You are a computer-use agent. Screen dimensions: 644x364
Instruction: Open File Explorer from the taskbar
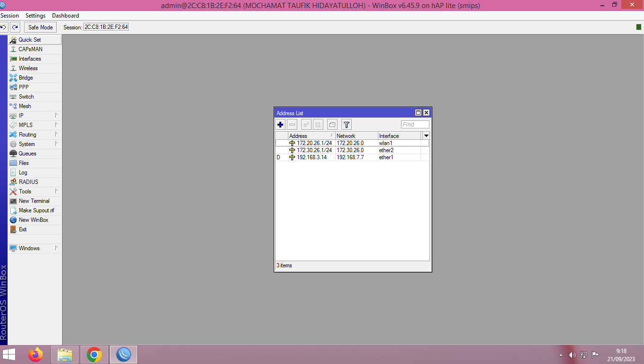(65, 355)
